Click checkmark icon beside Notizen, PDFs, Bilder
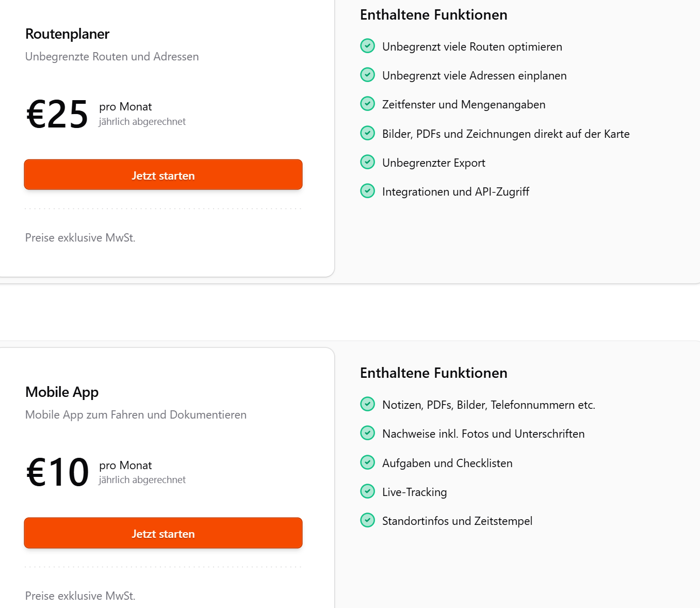Screen dimensions: 700x608 click(367, 404)
